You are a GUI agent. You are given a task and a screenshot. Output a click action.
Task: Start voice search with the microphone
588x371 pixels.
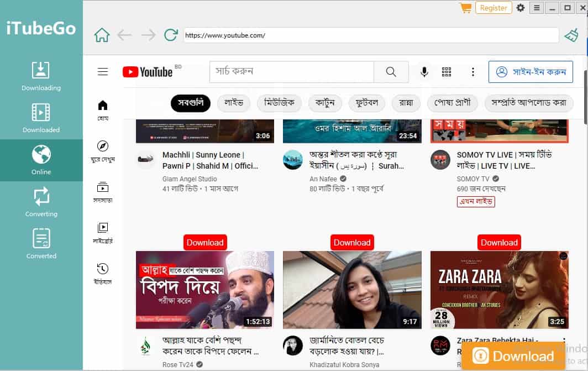pyautogui.click(x=424, y=72)
